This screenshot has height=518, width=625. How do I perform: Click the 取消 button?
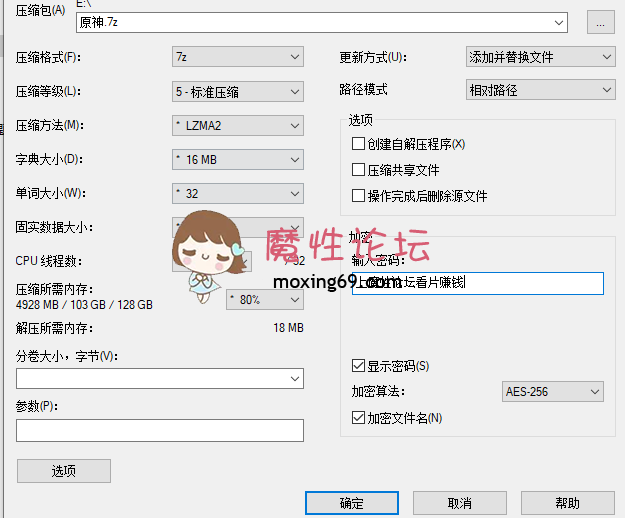[x=459, y=503]
